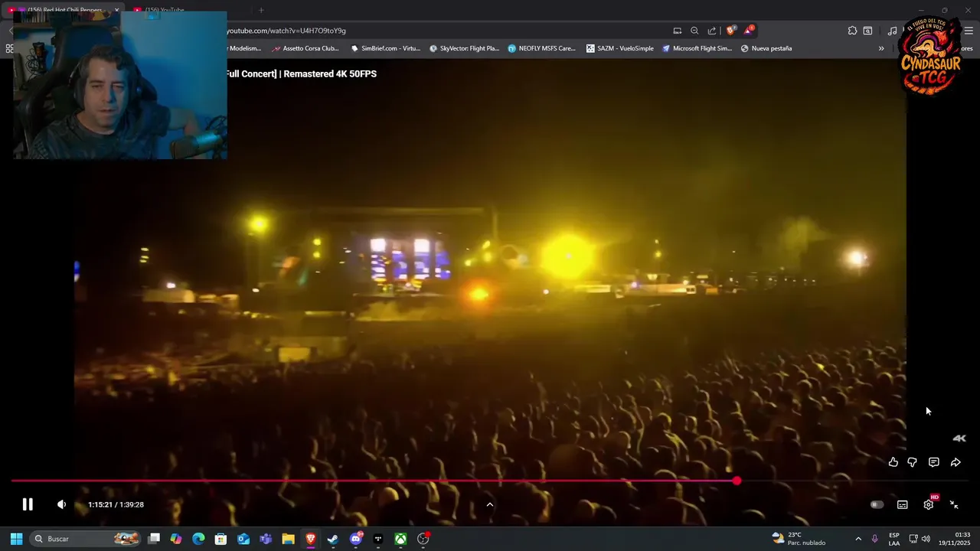Click the 1:15:21 / 1:39:28 time display
Screen dimensions: 980x551
[116, 504]
